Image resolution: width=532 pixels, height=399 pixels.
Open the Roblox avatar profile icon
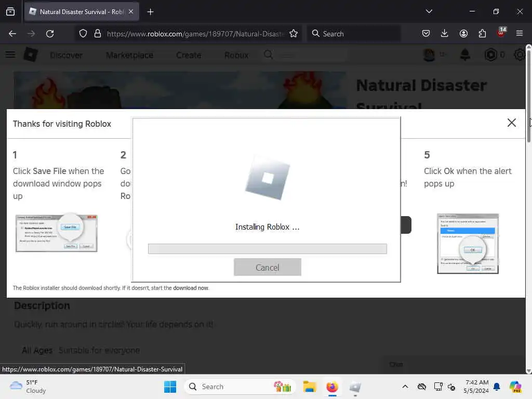[x=429, y=55]
